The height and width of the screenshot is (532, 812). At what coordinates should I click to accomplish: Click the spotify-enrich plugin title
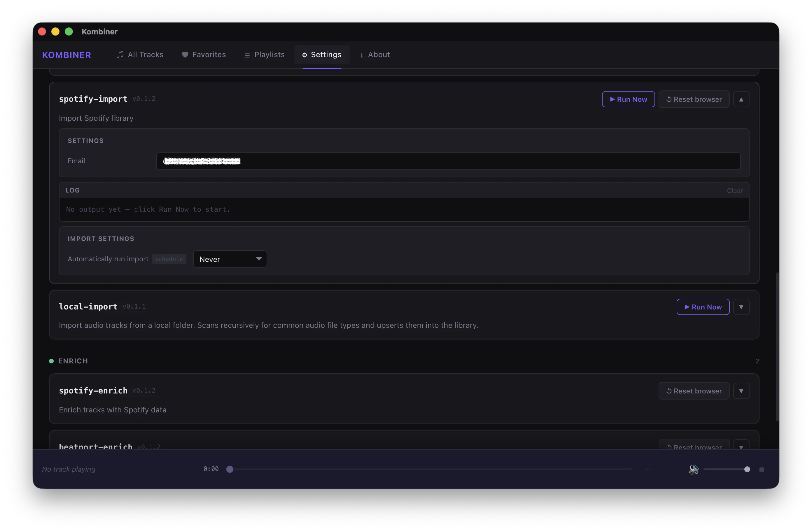pos(93,390)
